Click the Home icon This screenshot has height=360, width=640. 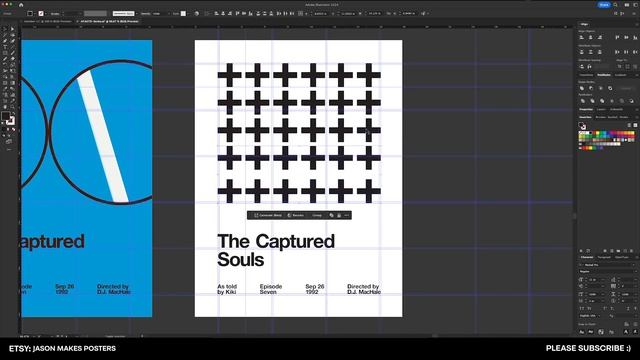[21, 5]
